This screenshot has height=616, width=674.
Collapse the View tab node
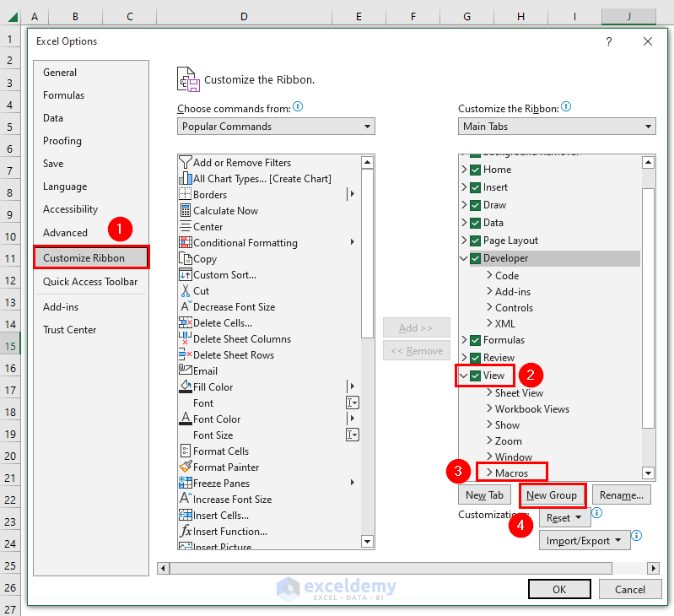pos(464,376)
